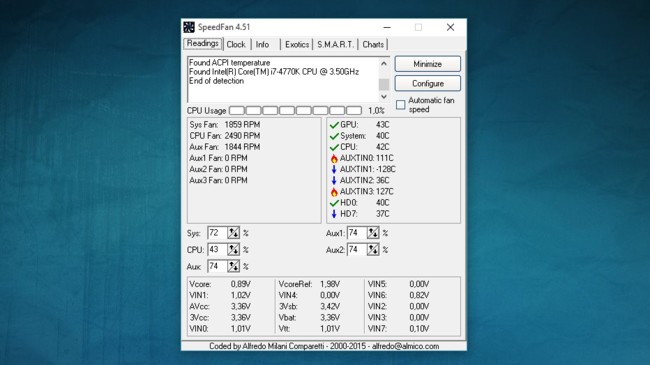Image resolution: width=650 pixels, height=365 pixels.
Task: Open the S.M.A.R.T. tab
Action: point(335,44)
